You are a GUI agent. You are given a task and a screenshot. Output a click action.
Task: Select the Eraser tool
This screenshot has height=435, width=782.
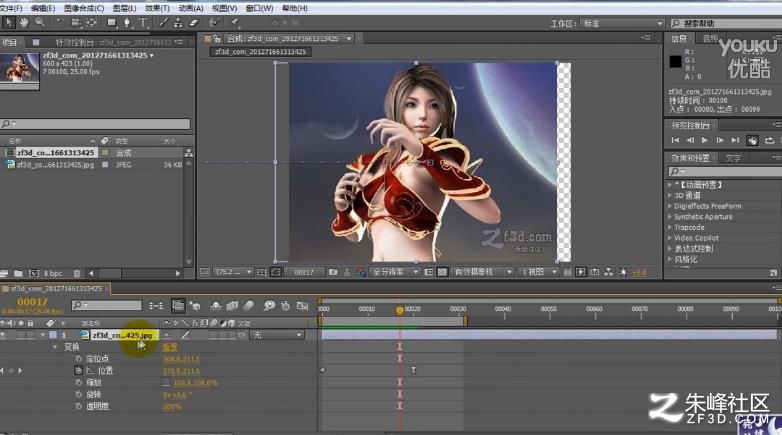tap(194, 22)
